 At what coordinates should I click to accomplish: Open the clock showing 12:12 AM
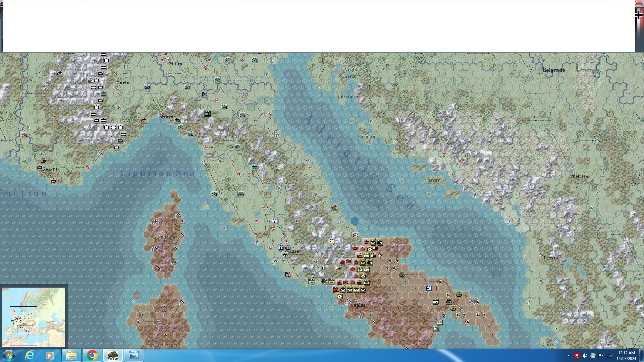(x=626, y=355)
